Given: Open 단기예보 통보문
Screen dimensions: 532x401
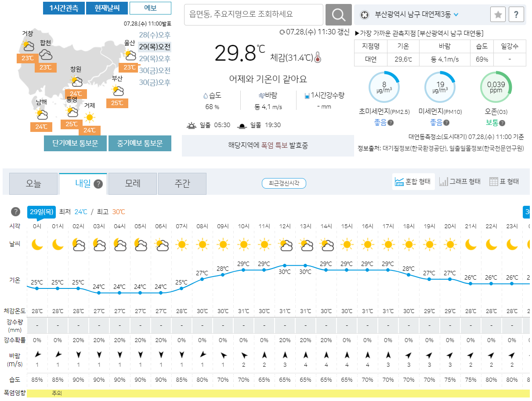Looking at the screenshot, I should tap(75, 143).
